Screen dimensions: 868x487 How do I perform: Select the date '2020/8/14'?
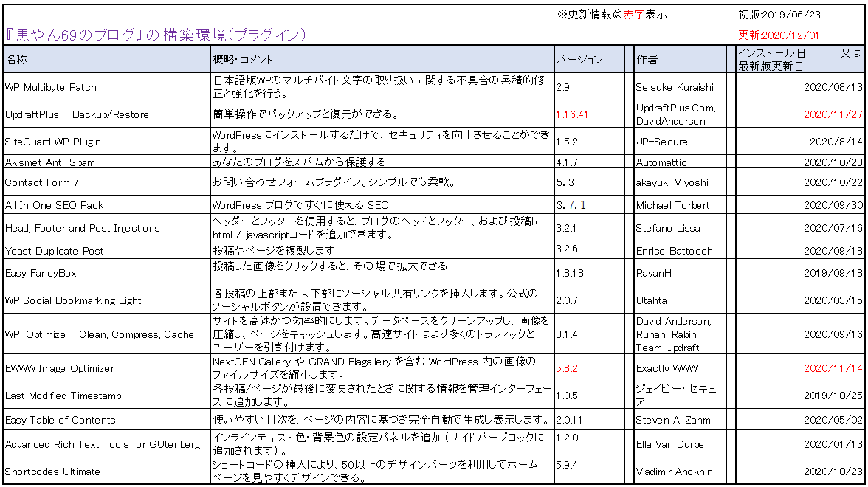click(x=836, y=142)
